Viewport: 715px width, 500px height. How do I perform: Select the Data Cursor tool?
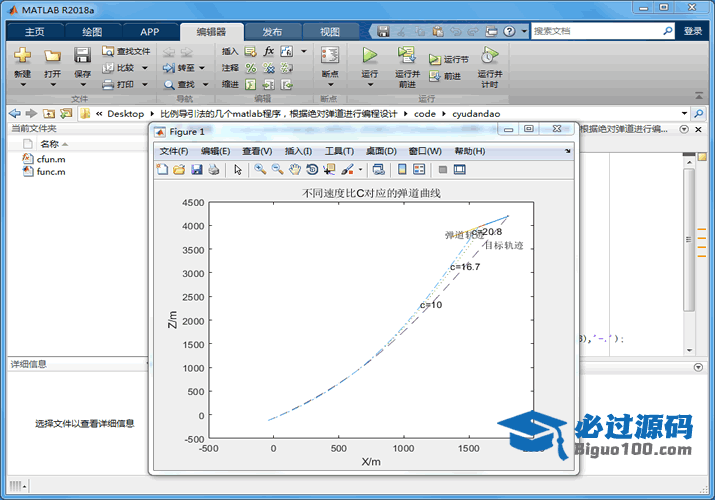329,170
